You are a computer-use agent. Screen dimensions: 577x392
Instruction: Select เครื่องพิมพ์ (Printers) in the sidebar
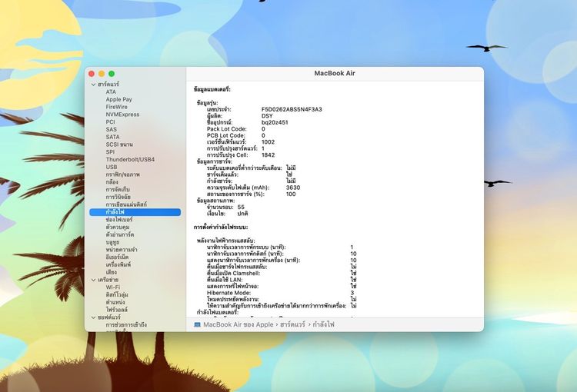(x=119, y=264)
